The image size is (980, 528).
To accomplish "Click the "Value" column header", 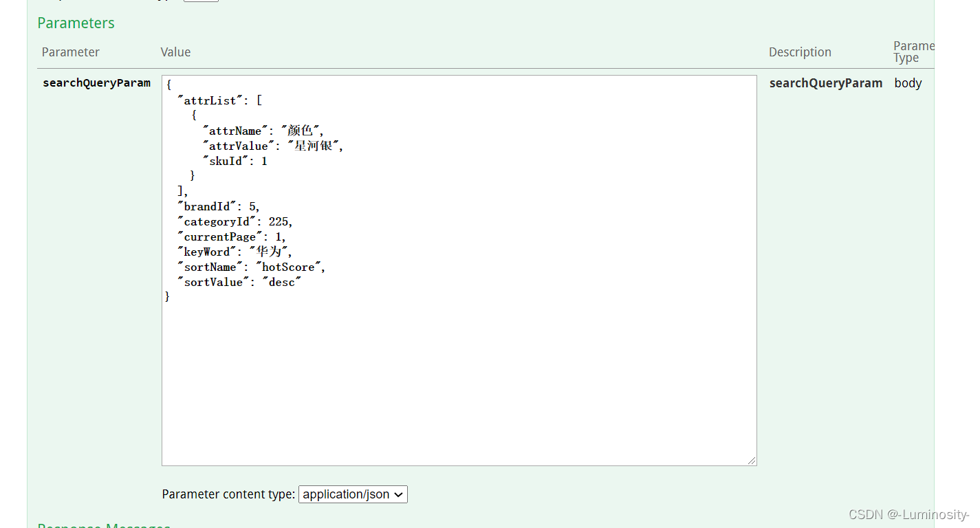I will [175, 52].
